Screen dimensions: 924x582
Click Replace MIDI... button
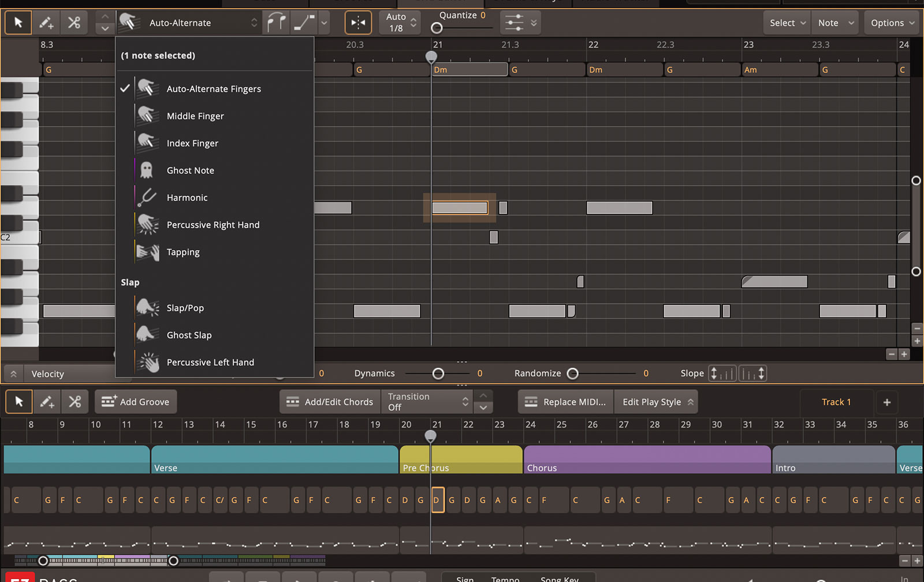click(566, 402)
